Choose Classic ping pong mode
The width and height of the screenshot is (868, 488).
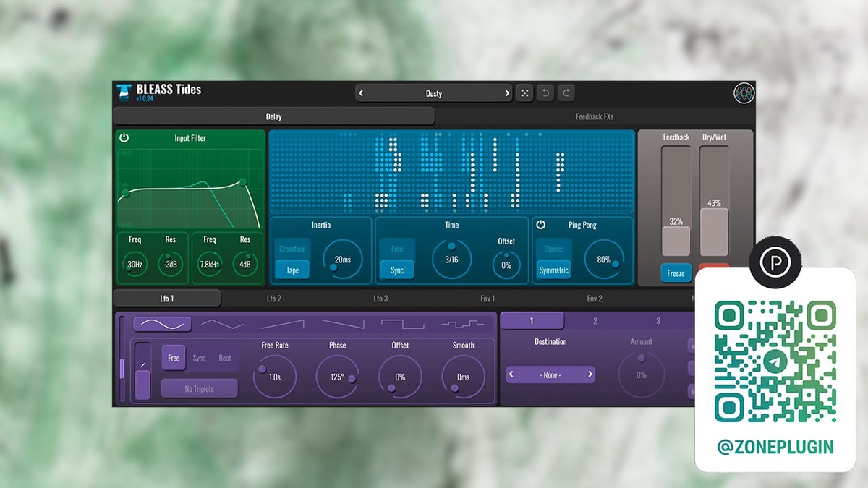pos(554,249)
